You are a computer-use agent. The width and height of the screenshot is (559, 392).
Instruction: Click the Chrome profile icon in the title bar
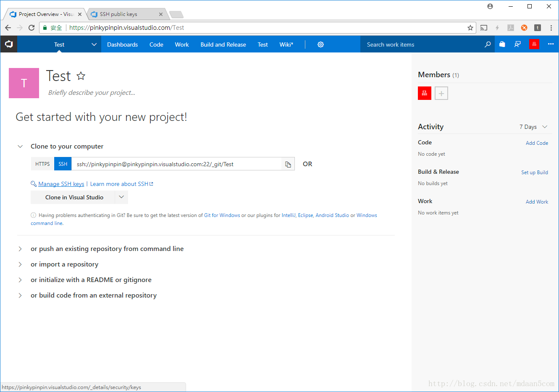coord(490,6)
